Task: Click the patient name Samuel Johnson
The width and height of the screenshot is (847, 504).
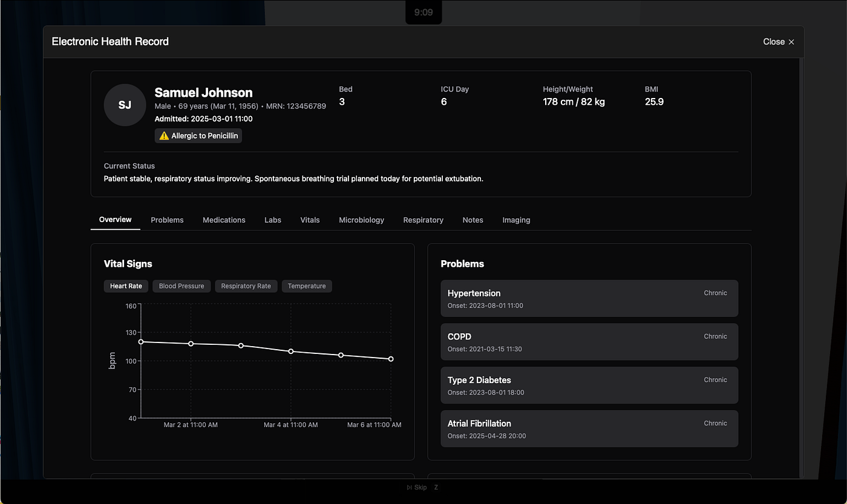Action: pos(204,93)
